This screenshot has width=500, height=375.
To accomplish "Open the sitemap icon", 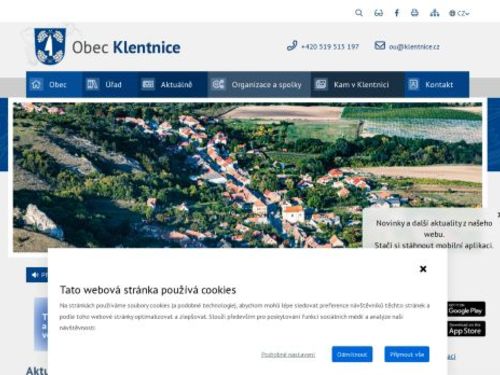I will point(434,13).
